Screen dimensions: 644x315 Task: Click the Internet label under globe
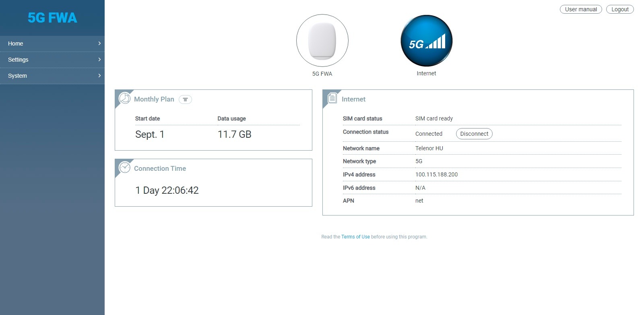click(x=426, y=73)
